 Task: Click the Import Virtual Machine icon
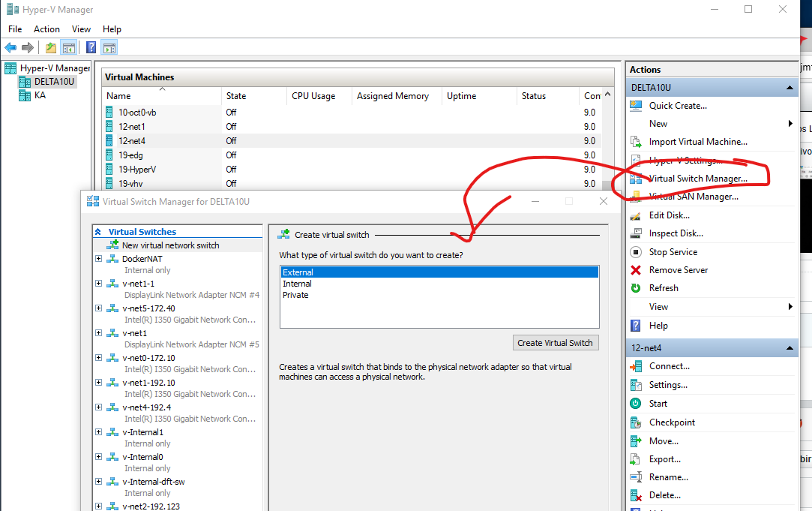tap(636, 142)
